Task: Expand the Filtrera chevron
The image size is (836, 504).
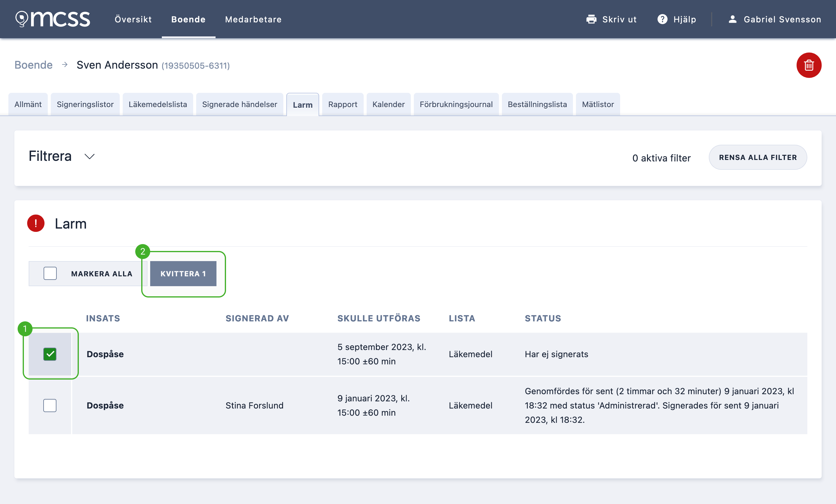Action: 89,156
